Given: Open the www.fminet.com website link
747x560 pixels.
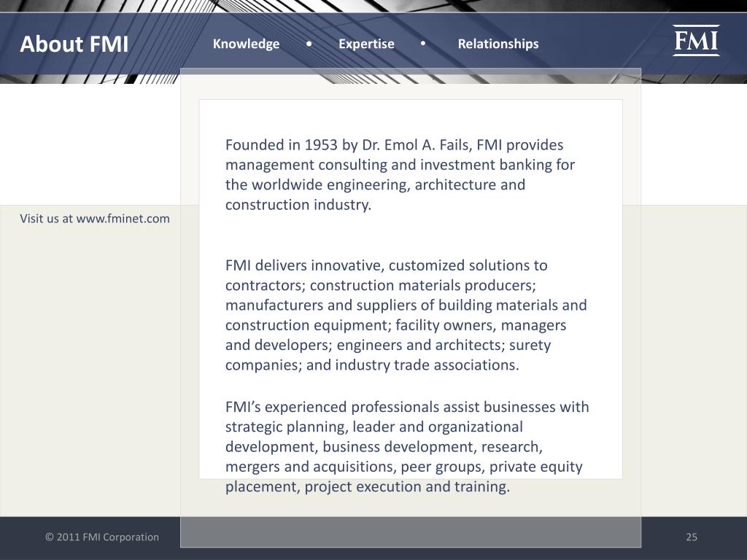Looking at the screenshot, I should click(x=123, y=219).
